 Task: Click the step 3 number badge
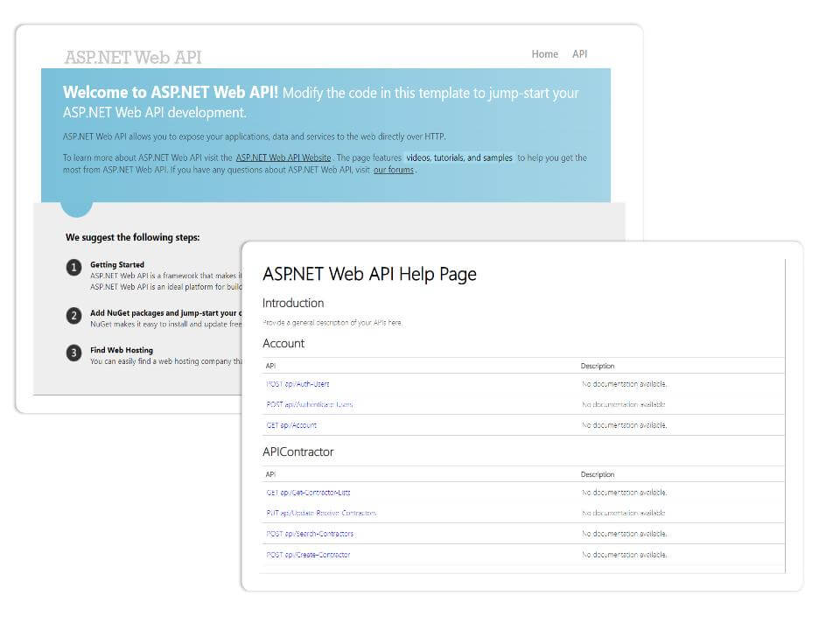73,353
